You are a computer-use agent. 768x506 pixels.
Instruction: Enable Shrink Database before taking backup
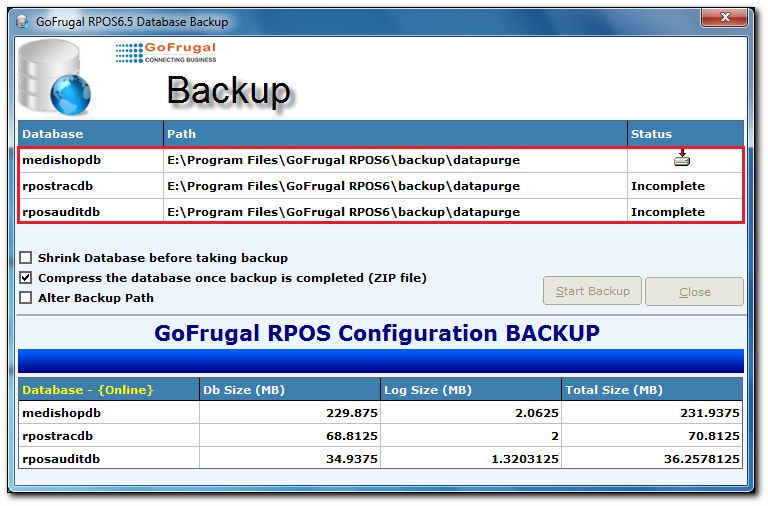coord(25,258)
